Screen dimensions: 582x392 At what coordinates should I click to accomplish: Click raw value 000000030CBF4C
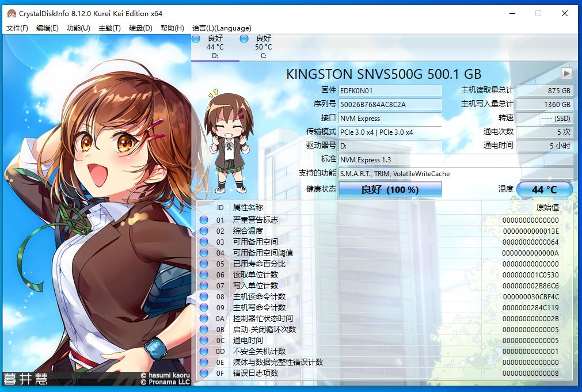(x=531, y=296)
